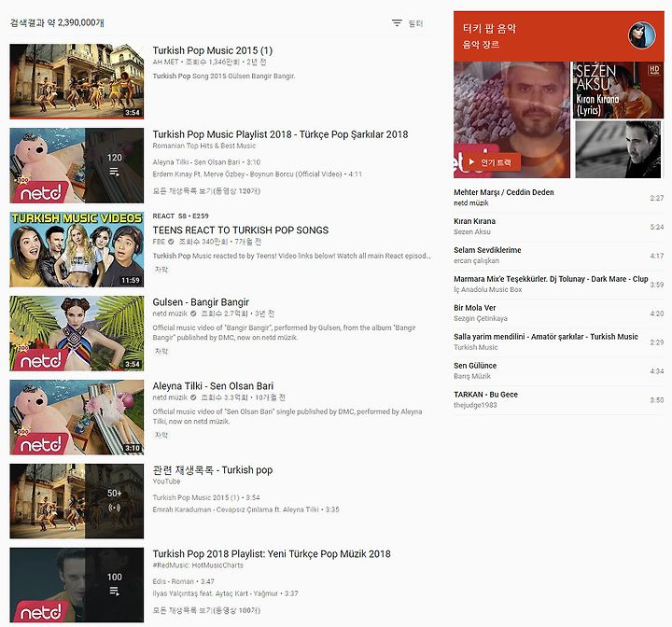Image resolution: width=672 pixels, height=627 pixels.
Task: Open the İç Anadolu Music Box channel name
Action: [488, 290]
